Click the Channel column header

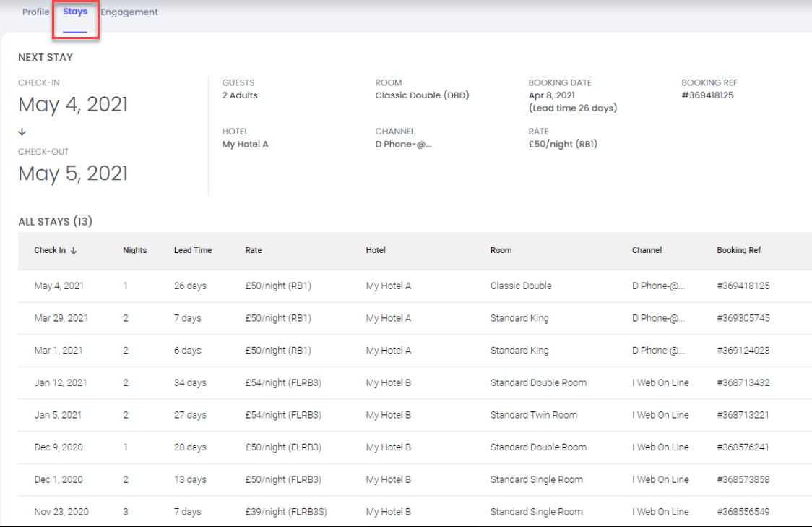(647, 250)
